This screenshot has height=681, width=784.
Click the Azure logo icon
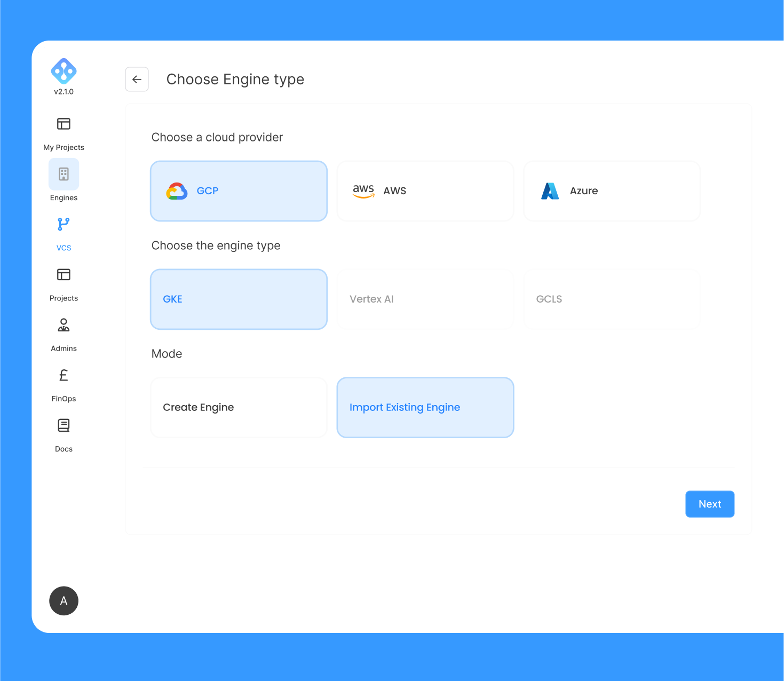(x=550, y=191)
